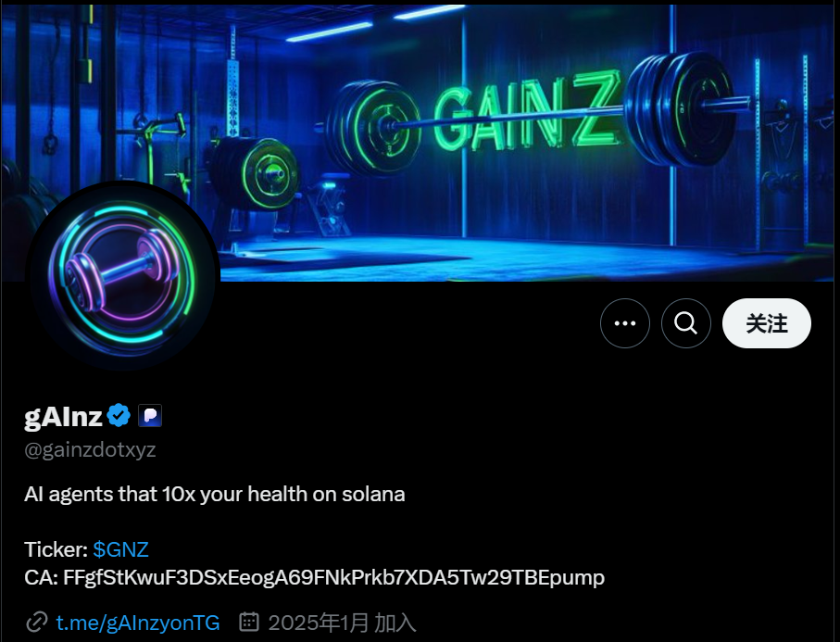Click the 2025年1月 加入 join date text
The height and width of the screenshot is (642, 840).
[x=342, y=623]
